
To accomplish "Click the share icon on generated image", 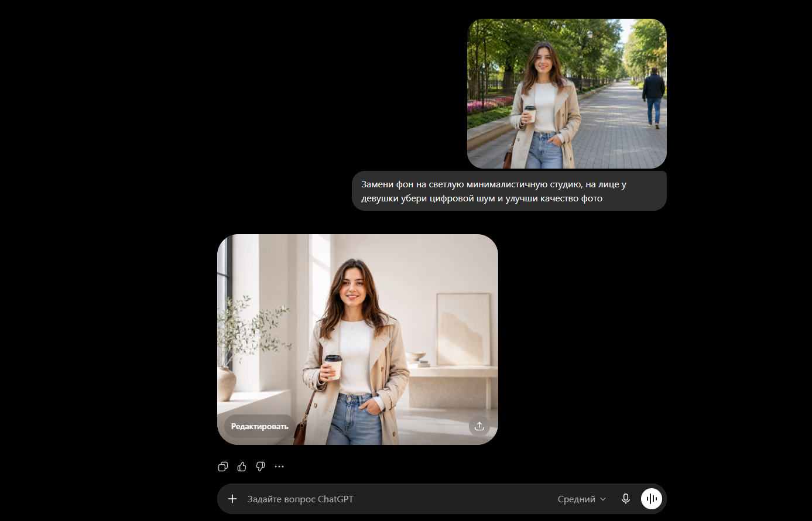I will tap(479, 426).
